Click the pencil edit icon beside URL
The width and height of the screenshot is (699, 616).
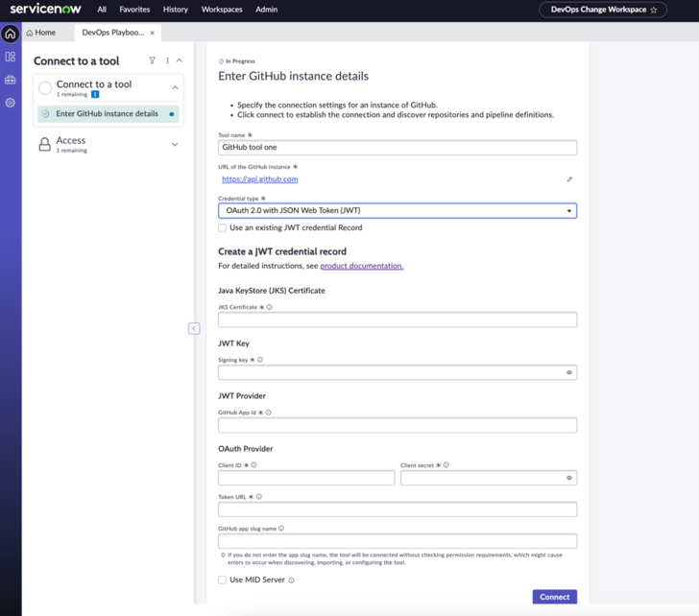(x=569, y=179)
